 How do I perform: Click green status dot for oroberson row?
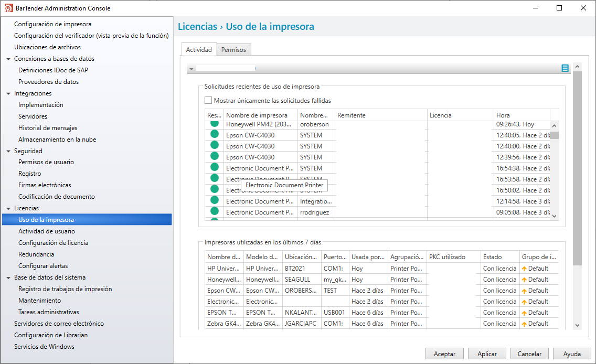[x=215, y=124]
